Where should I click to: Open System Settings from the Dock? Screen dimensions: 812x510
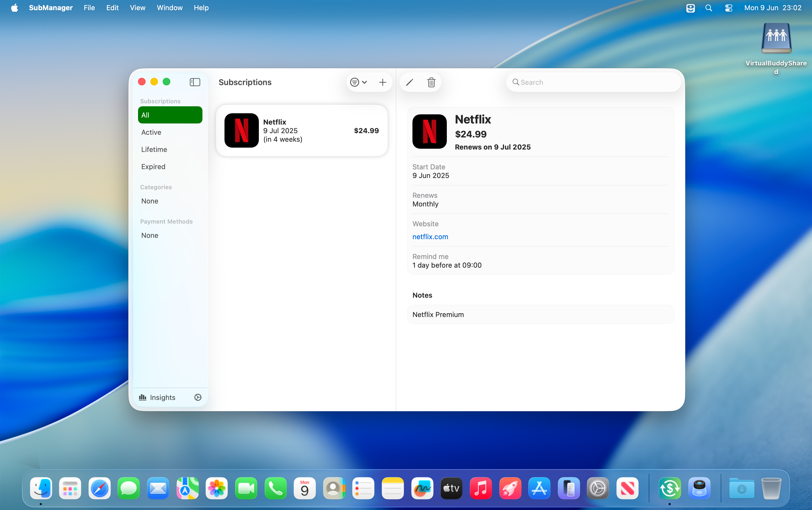[x=598, y=488]
